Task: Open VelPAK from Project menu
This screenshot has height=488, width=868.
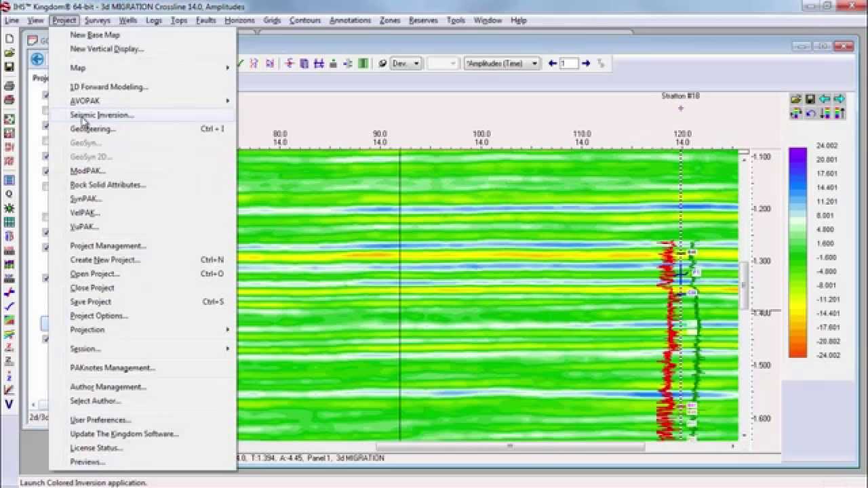Action: [85, 213]
